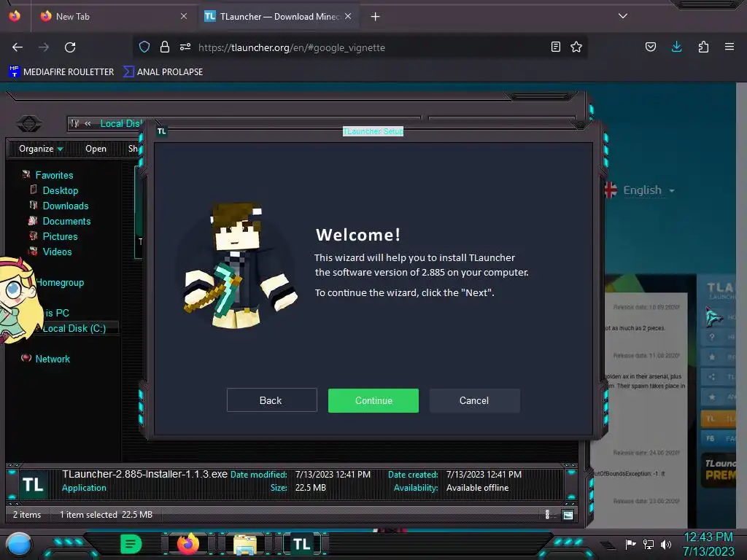The image size is (747, 560).
Task: Click the taskbar clock 12:43 PM
Action: [x=708, y=537]
